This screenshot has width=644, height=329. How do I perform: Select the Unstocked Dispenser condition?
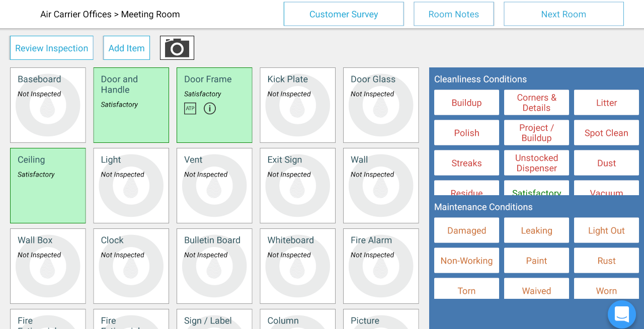[x=536, y=163]
